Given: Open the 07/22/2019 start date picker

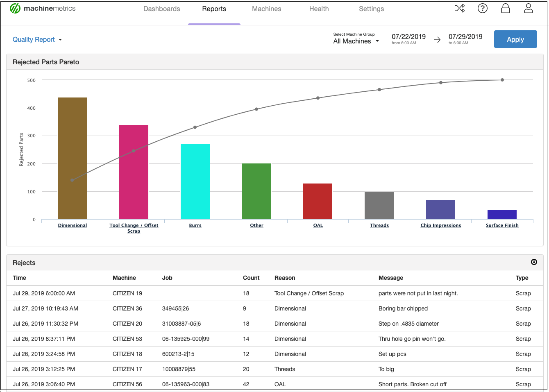Looking at the screenshot, I should point(408,36).
